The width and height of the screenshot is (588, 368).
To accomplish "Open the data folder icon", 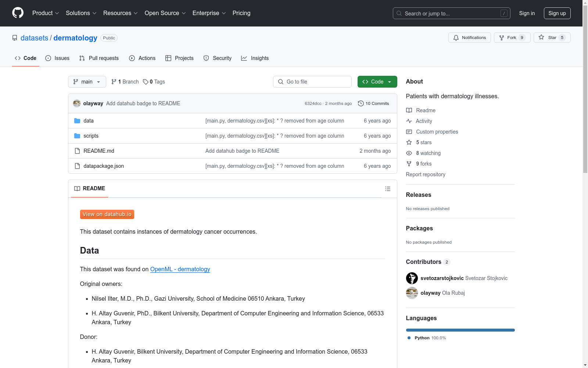I will [77, 121].
